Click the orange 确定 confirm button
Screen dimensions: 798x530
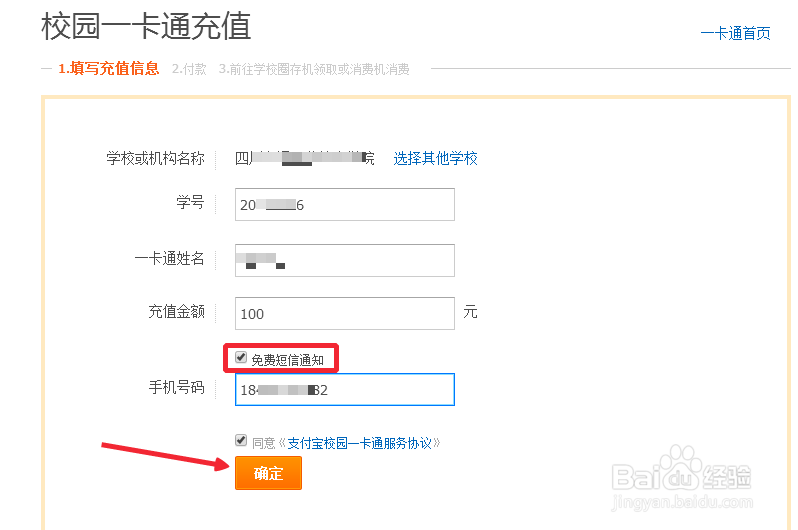(x=268, y=473)
